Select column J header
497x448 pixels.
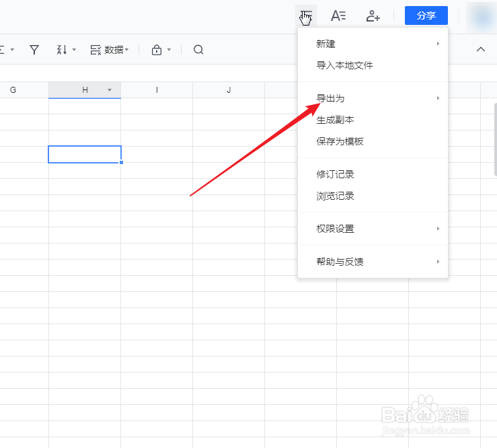(229, 90)
